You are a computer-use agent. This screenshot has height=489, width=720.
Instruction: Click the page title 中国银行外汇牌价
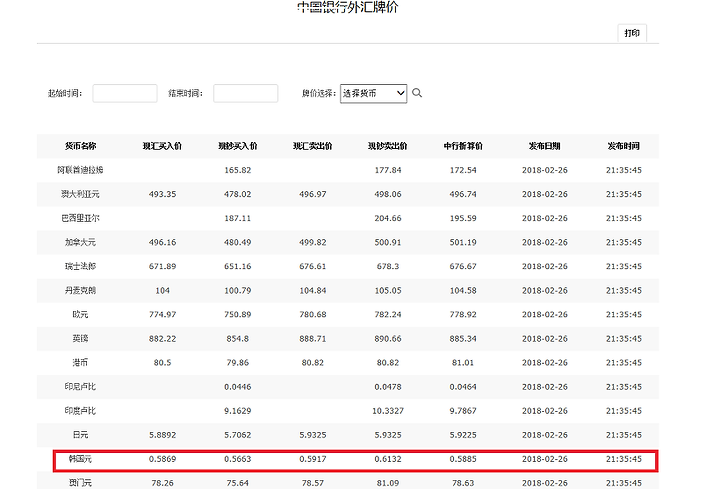tap(348, 7)
